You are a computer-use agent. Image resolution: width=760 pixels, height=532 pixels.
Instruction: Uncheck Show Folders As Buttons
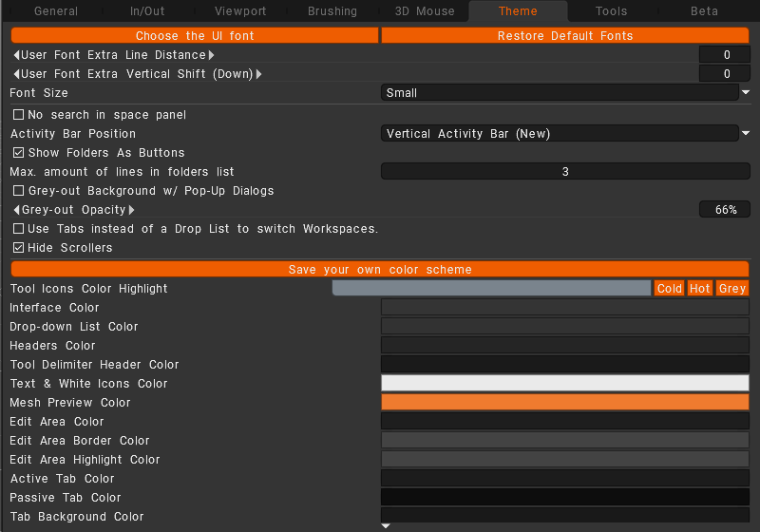[x=18, y=153]
